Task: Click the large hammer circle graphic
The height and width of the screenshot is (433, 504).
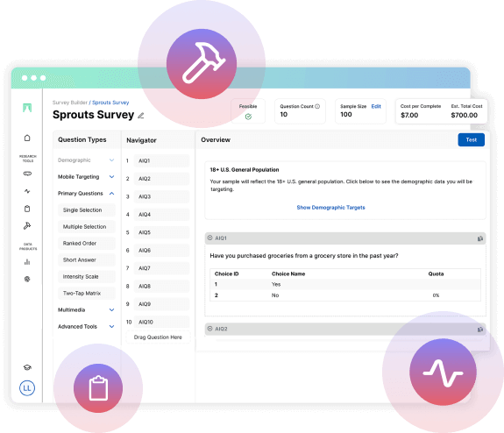Action: 202,64
